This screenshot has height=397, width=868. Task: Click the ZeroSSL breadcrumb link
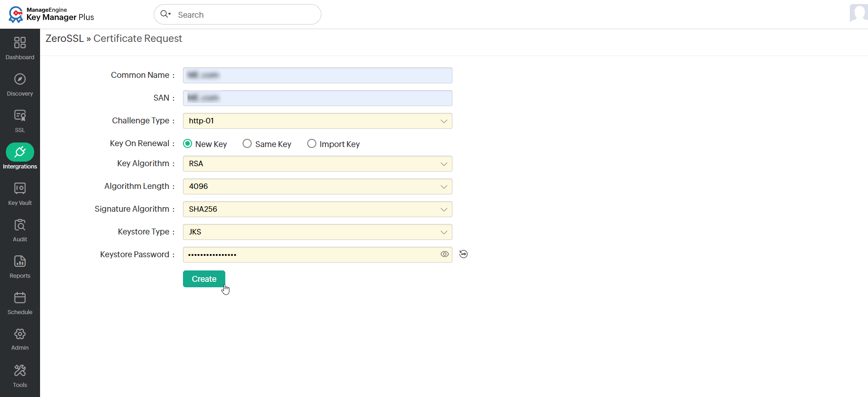point(65,39)
